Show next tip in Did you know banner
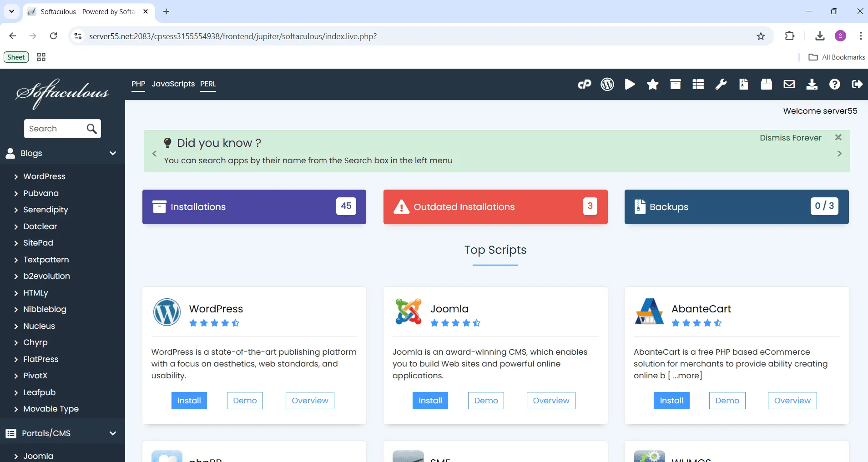 point(839,154)
